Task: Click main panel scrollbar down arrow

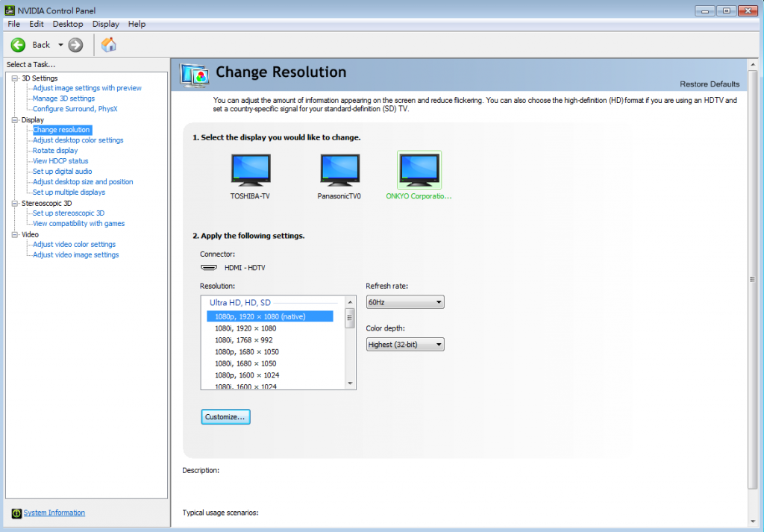Action: click(x=752, y=522)
